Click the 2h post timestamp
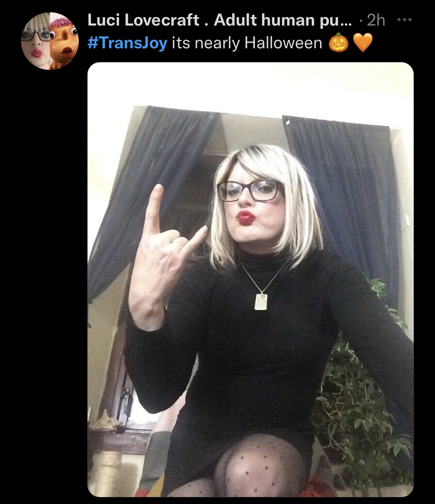 [376, 20]
